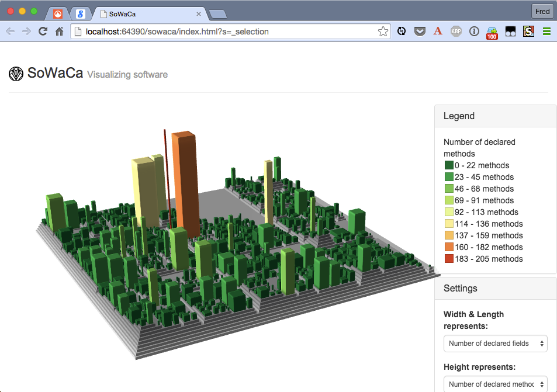This screenshot has height=392, width=557.
Task: Click the extension icon with the red 100 badge
Action: click(x=492, y=31)
